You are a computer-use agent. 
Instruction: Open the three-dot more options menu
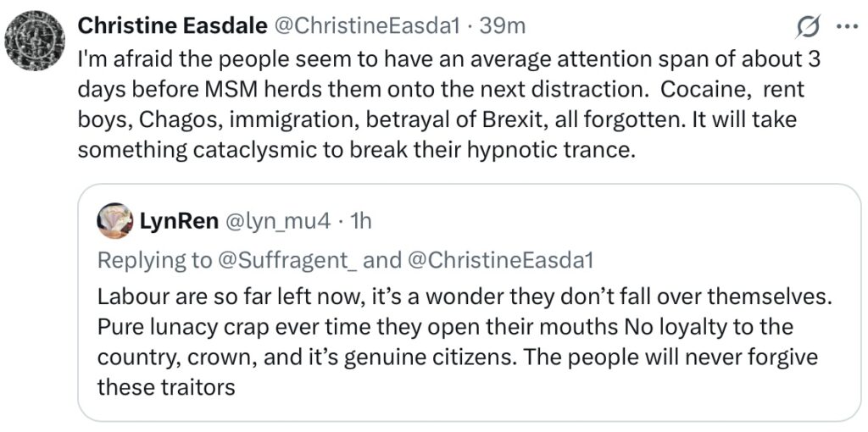coord(847,27)
